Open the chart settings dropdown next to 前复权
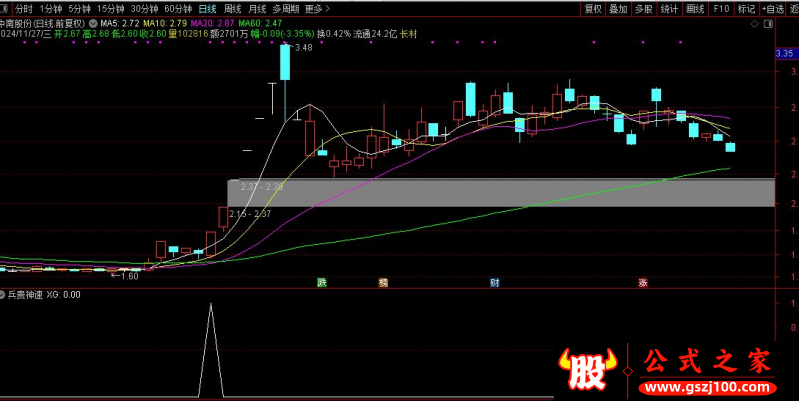This screenshot has height=401, width=799. [x=93, y=21]
